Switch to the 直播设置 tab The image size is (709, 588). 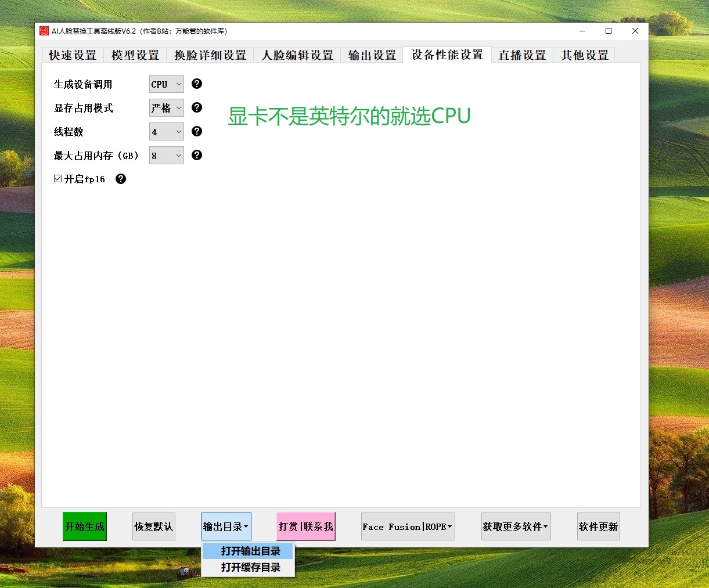[523, 55]
